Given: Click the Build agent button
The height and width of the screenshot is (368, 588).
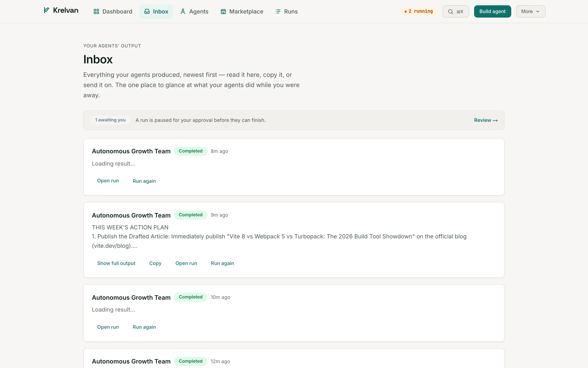Looking at the screenshot, I should (x=492, y=11).
